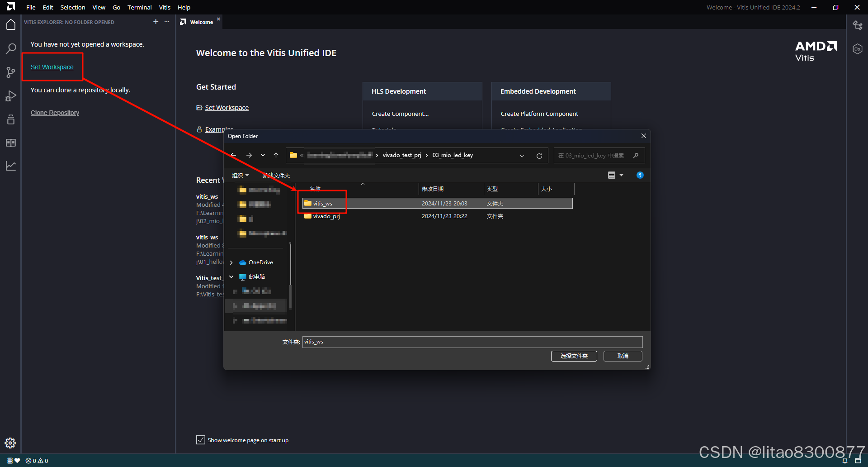Select the vitis_ws folder row
The image size is (868, 467).
(x=438, y=203)
